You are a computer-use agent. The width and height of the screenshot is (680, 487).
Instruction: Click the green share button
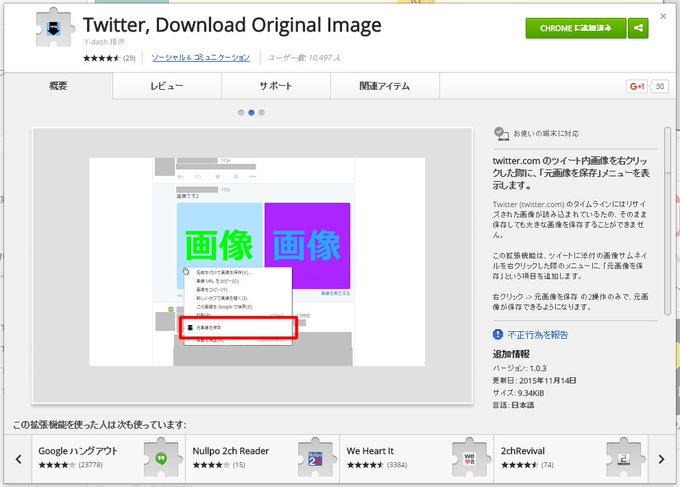click(638, 28)
